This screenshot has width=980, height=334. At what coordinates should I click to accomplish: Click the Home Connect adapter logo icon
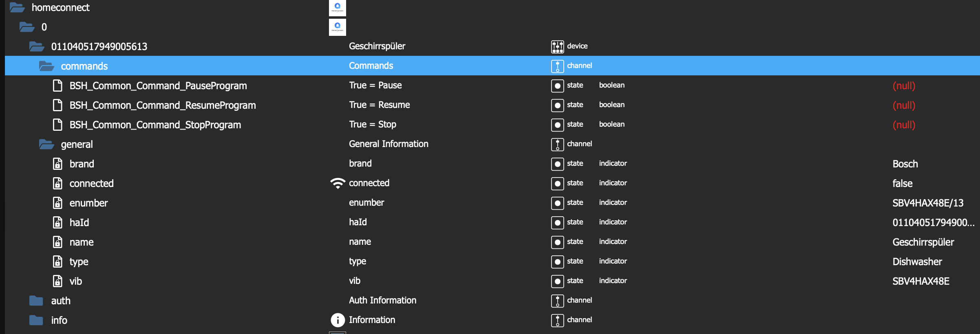point(337,8)
